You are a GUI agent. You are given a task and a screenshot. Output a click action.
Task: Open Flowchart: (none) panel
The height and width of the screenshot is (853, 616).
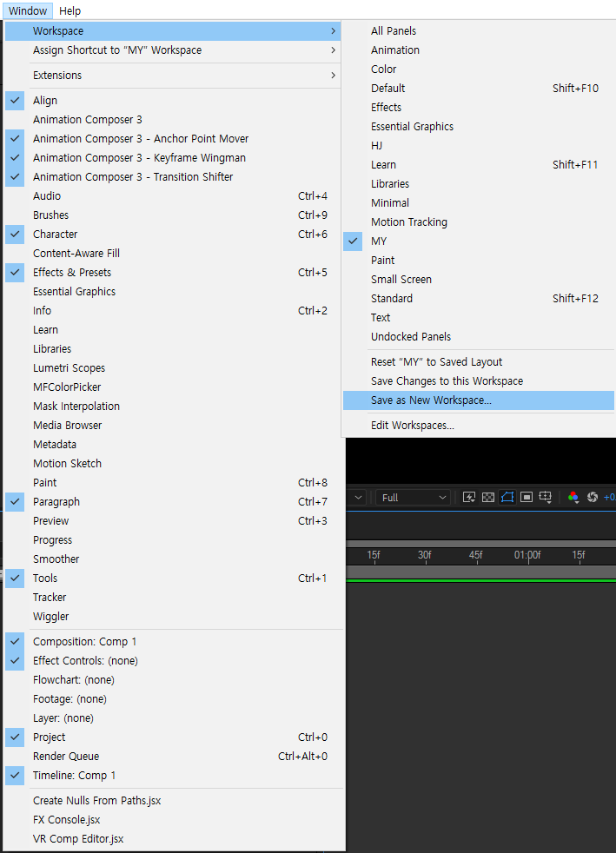pos(173,680)
